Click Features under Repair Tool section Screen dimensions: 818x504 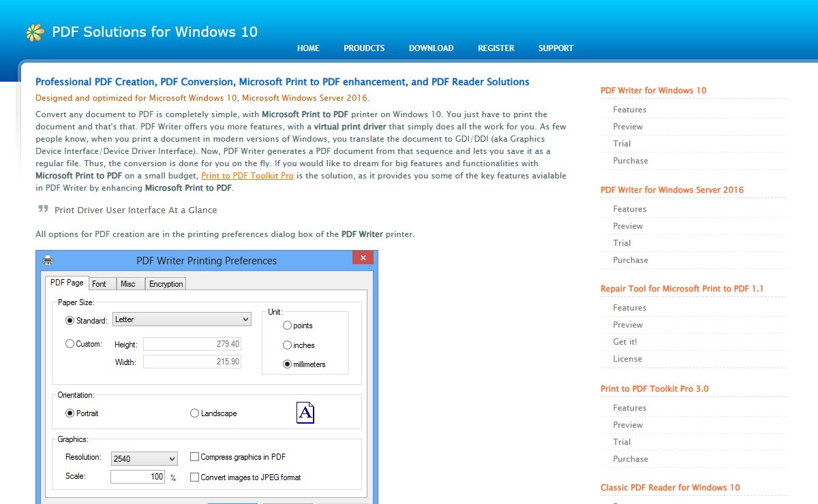point(629,308)
